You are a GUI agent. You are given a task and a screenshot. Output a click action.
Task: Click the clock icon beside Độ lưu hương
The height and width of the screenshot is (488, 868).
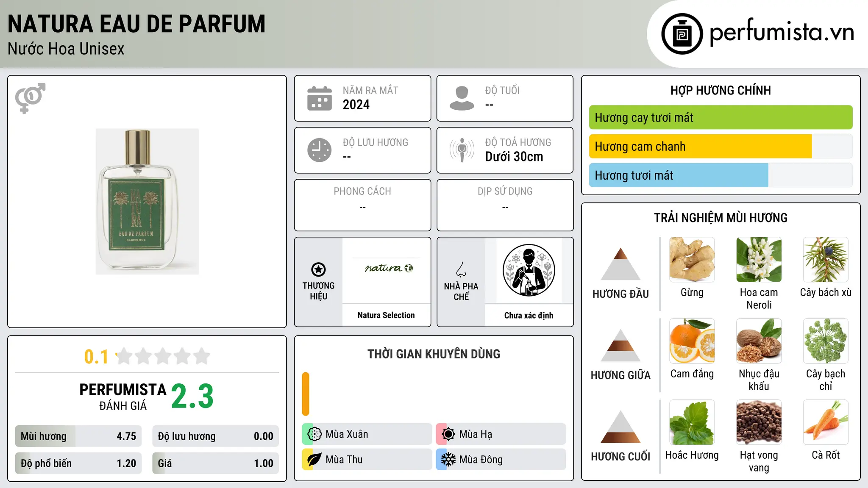click(320, 150)
